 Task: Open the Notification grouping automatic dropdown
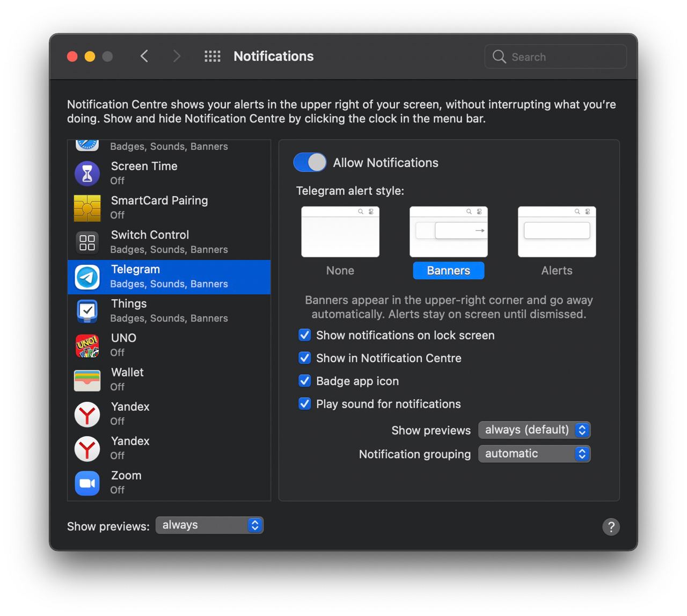pyautogui.click(x=534, y=454)
